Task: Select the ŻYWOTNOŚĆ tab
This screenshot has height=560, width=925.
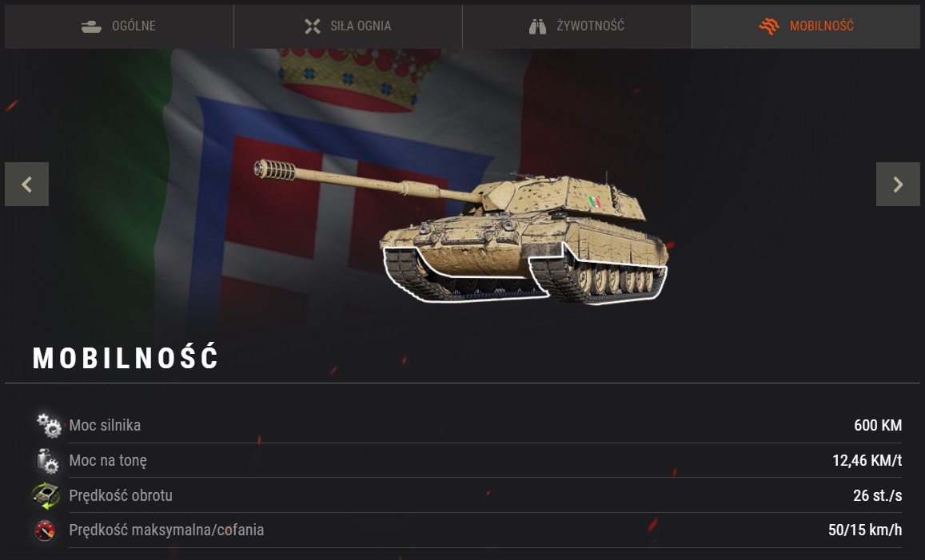Action: 577,26
